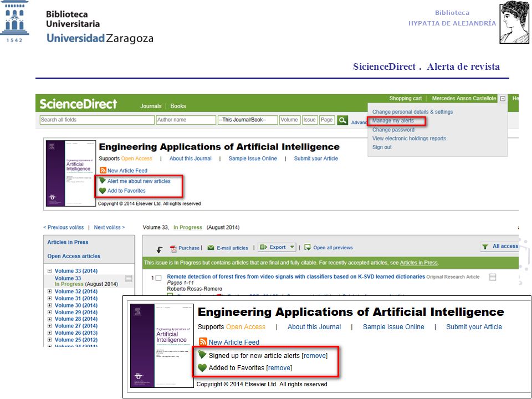Screen dimensions: 532x399
Task: Expand the Volume 29 (2014) node
Action: point(49,312)
